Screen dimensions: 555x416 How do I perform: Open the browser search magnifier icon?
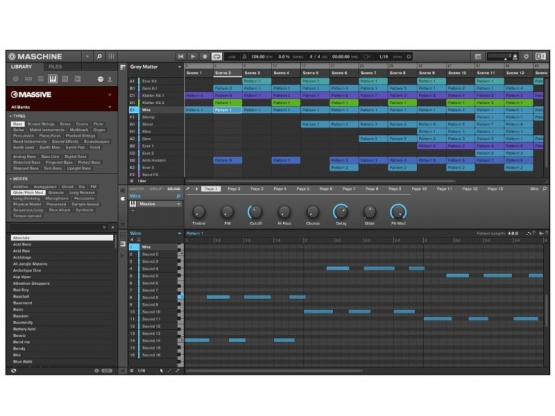(x=99, y=56)
